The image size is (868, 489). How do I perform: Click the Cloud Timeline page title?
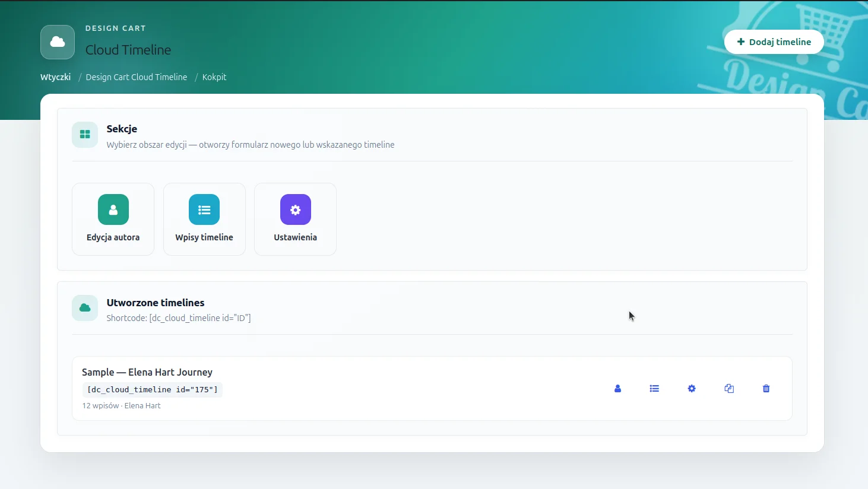tap(128, 50)
